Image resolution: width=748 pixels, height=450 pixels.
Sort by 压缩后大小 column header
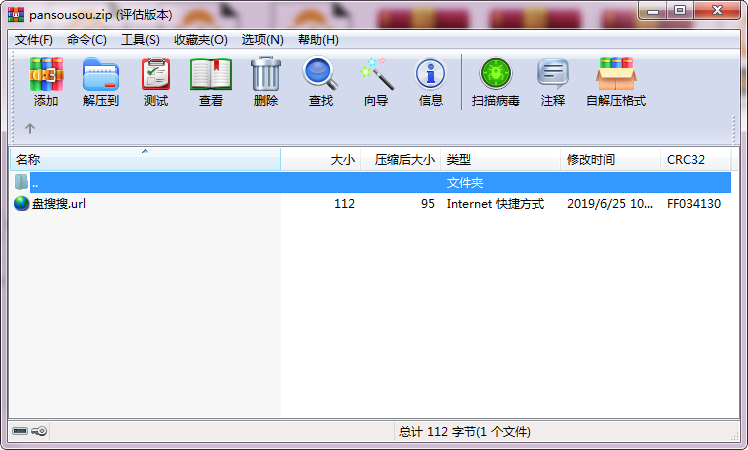click(x=401, y=159)
